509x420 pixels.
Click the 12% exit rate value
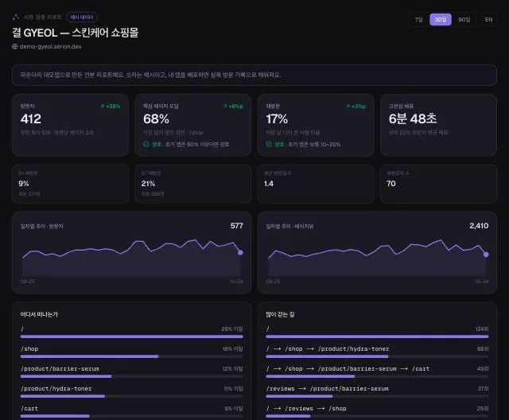[x=232, y=369]
